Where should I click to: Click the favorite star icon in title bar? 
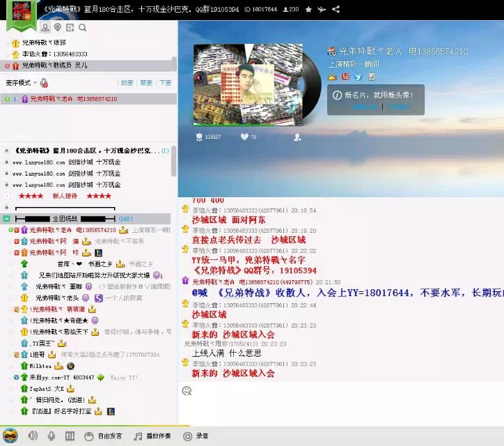308,10
